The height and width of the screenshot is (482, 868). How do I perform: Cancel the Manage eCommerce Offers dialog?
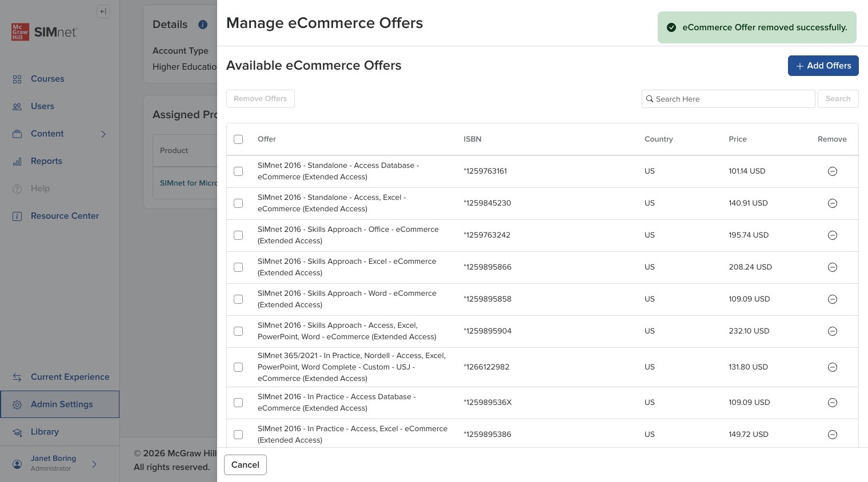pos(245,465)
